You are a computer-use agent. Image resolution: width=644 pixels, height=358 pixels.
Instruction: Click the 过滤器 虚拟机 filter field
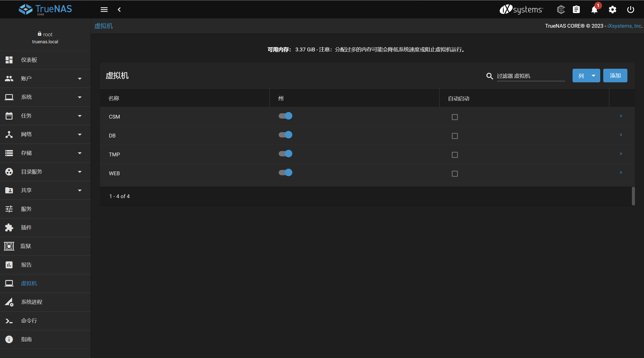pos(531,76)
